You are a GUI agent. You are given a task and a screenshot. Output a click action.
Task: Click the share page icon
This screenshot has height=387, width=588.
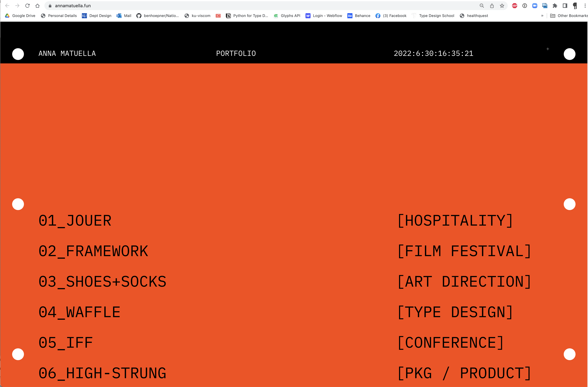point(492,6)
